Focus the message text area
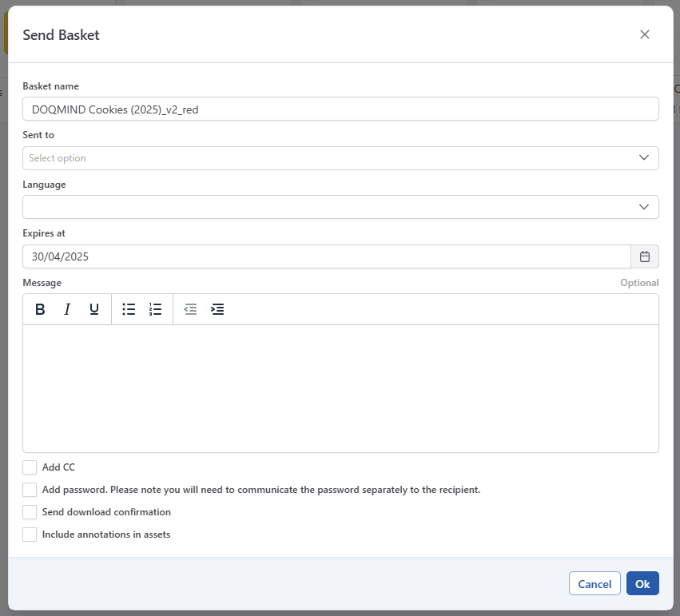The width and height of the screenshot is (680, 616). (x=340, y=388)
